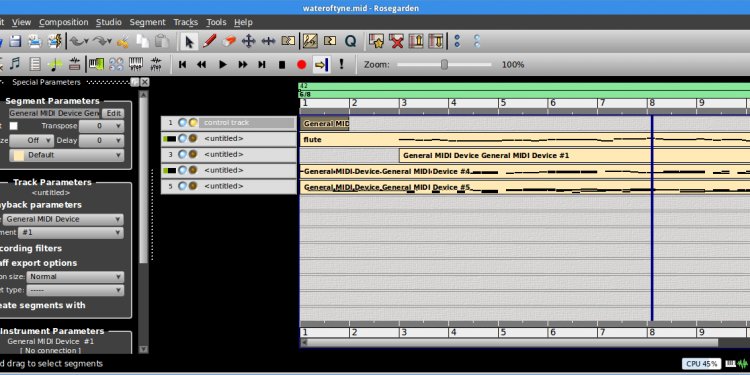Open the Default colour dropdown

[x=66, y=155]
